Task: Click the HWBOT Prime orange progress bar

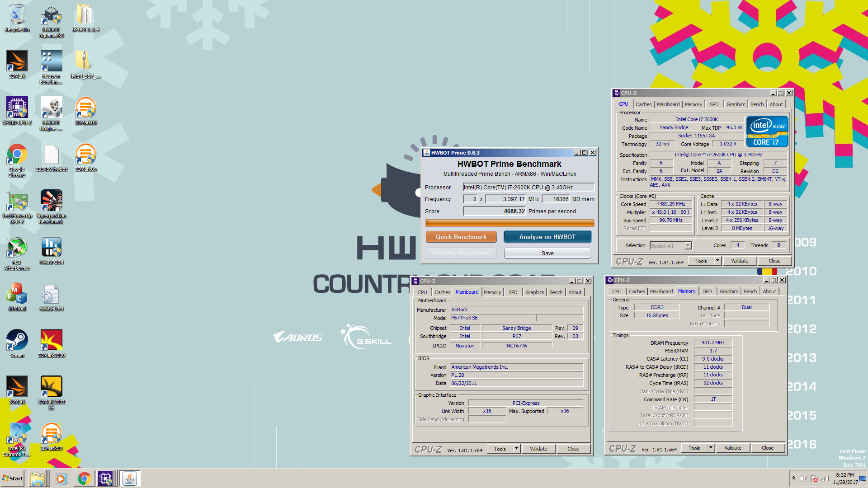Action: click(509, 223)
